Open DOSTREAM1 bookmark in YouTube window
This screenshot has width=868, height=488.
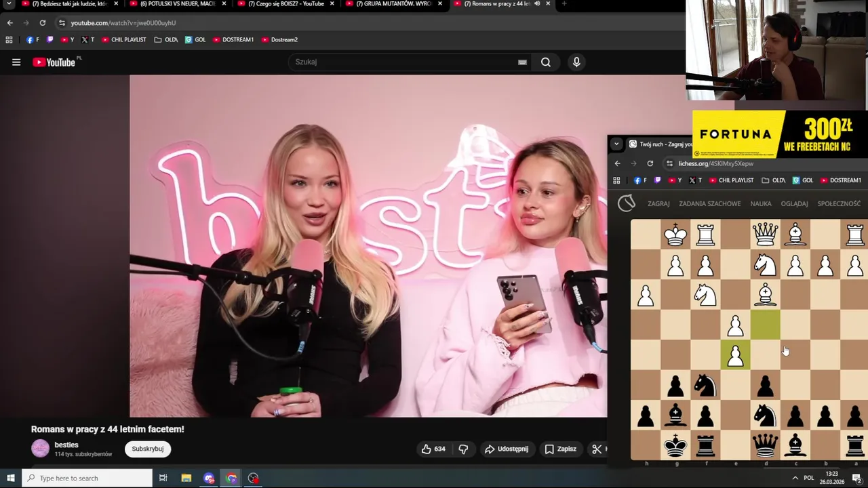pyautogui.click(x=233, y=40)
